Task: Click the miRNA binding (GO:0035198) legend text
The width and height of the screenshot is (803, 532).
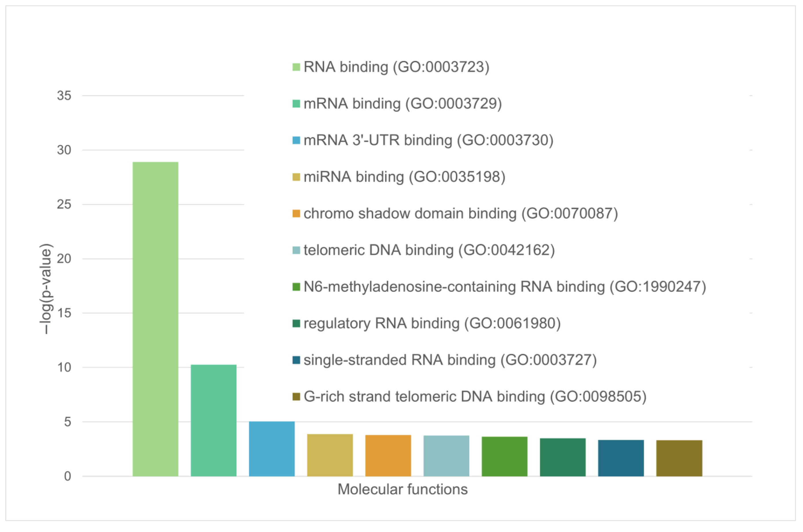Action: [x=404, y=177]
